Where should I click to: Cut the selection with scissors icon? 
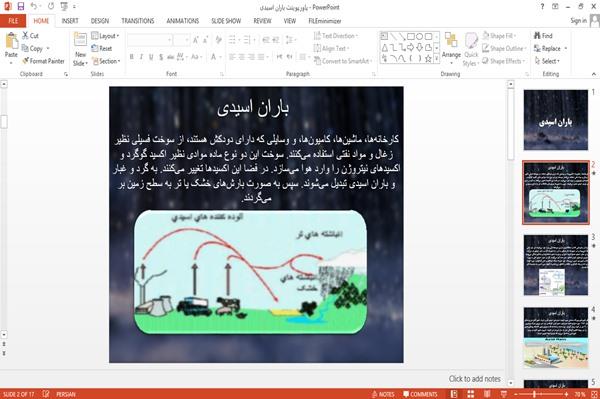(30, 36)
